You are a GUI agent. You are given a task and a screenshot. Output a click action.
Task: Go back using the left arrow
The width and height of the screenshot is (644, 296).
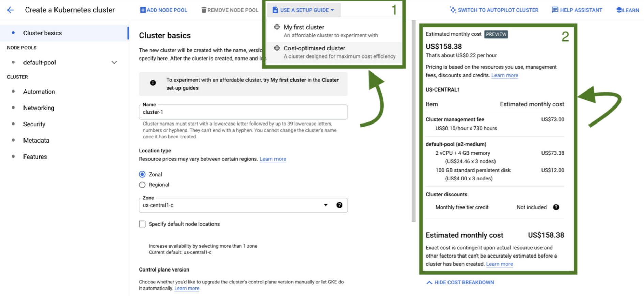click(x=11, y=10)
